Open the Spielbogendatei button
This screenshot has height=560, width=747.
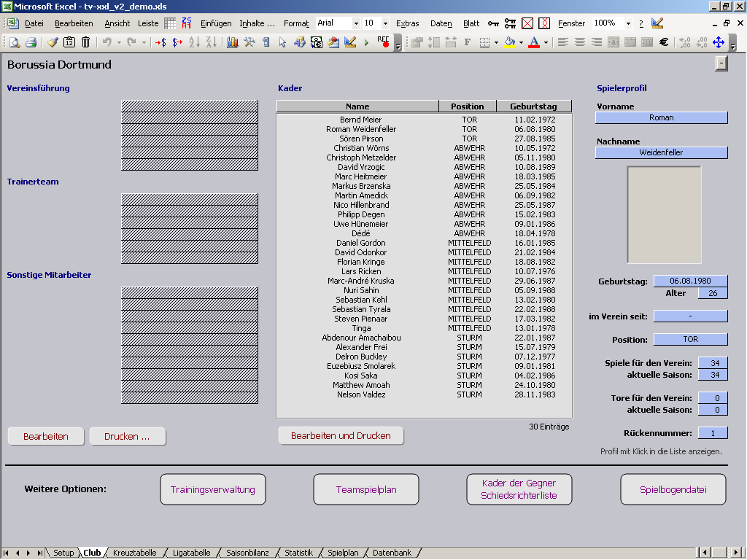(673, 489)
